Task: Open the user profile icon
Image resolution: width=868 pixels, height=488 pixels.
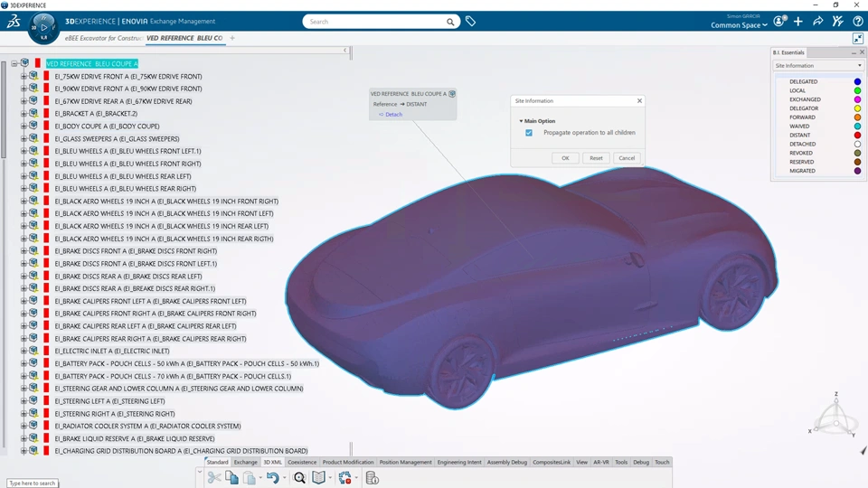Action: 779,22
